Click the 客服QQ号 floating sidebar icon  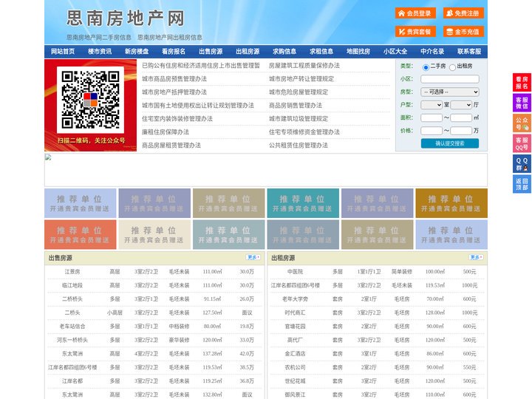pos(522,143)
